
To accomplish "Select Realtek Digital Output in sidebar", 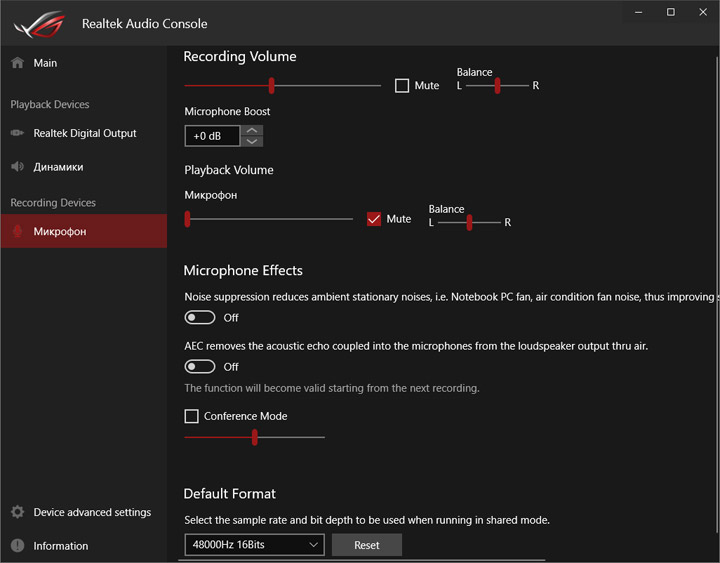I will tap(84, 133).
